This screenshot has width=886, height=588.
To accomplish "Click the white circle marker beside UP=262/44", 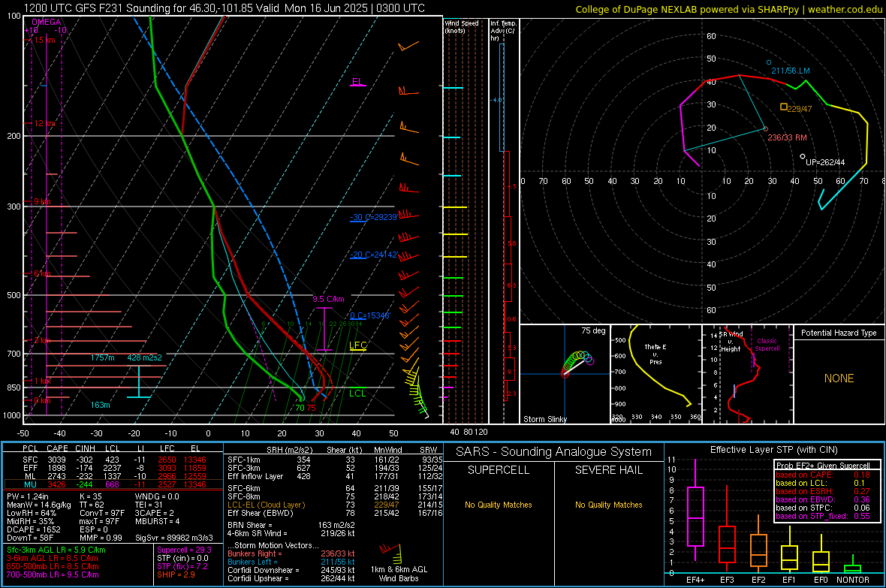I will pos(803,157).
